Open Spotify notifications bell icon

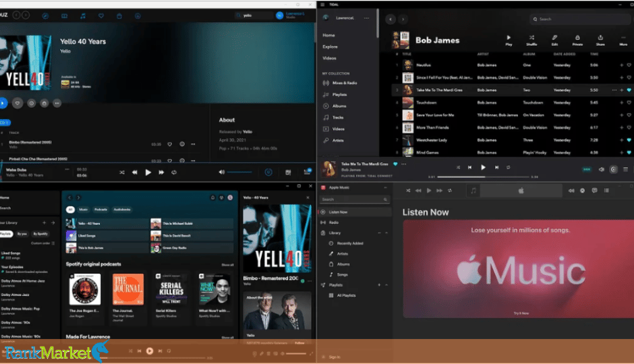[x=212, y=198]
